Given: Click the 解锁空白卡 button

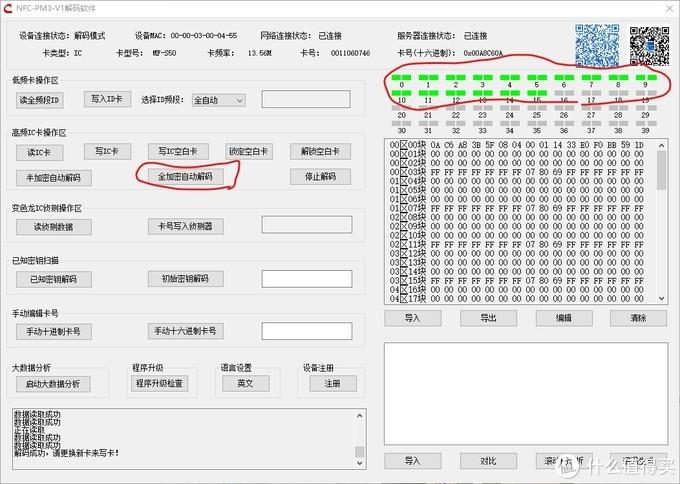Looking at the screenshot, I should 320,152.
